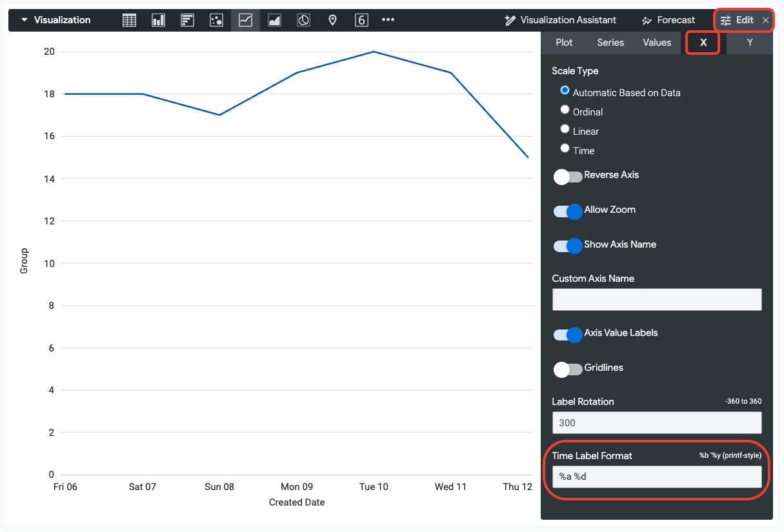Viewport: 784px width, 532px height.
Task: Select the Ordinal scale type
Action: [565, 110]
